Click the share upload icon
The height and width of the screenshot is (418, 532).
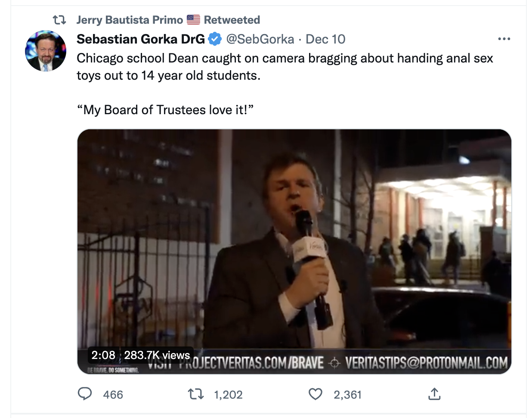tap(435, 394)
